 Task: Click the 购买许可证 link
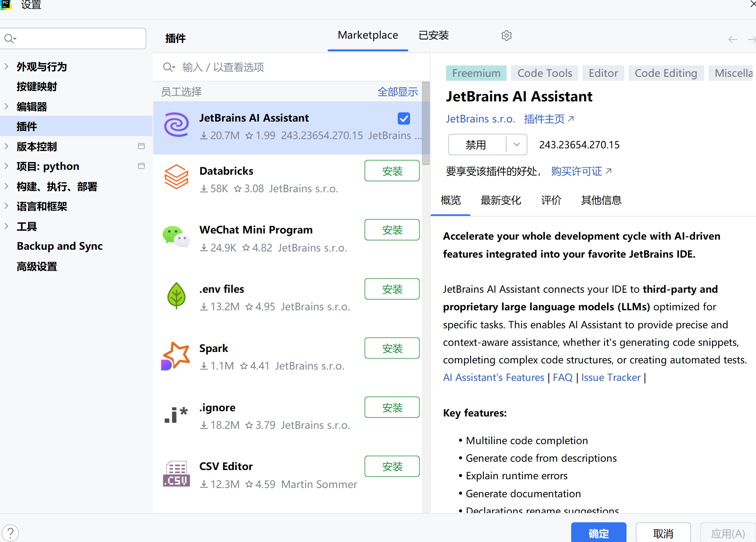pos(581,171)
